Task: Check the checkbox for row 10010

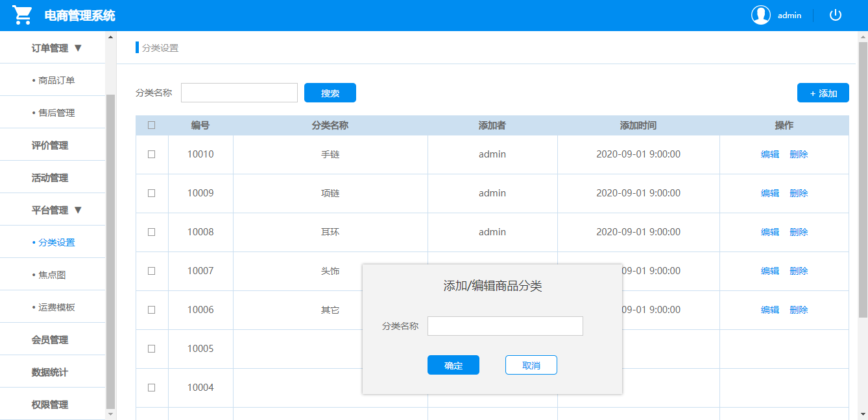Action: [152, 154]
